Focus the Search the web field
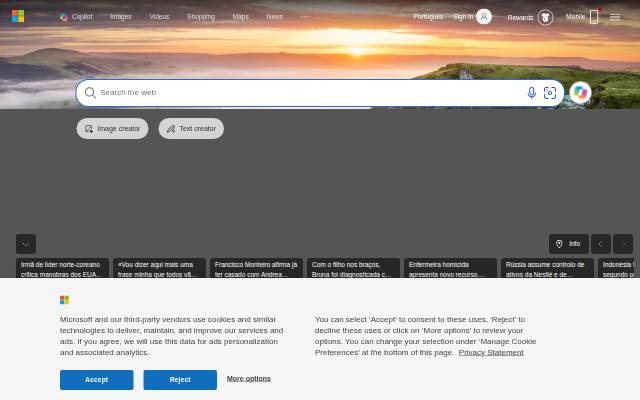Screen dimensions: 640x400 (x=310, y=93)
